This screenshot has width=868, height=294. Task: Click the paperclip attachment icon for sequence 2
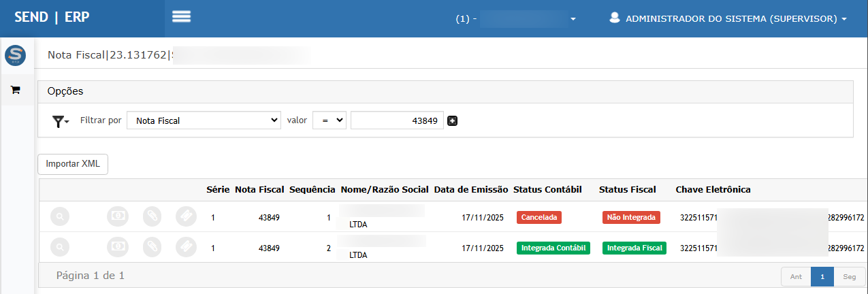point(152,246)
